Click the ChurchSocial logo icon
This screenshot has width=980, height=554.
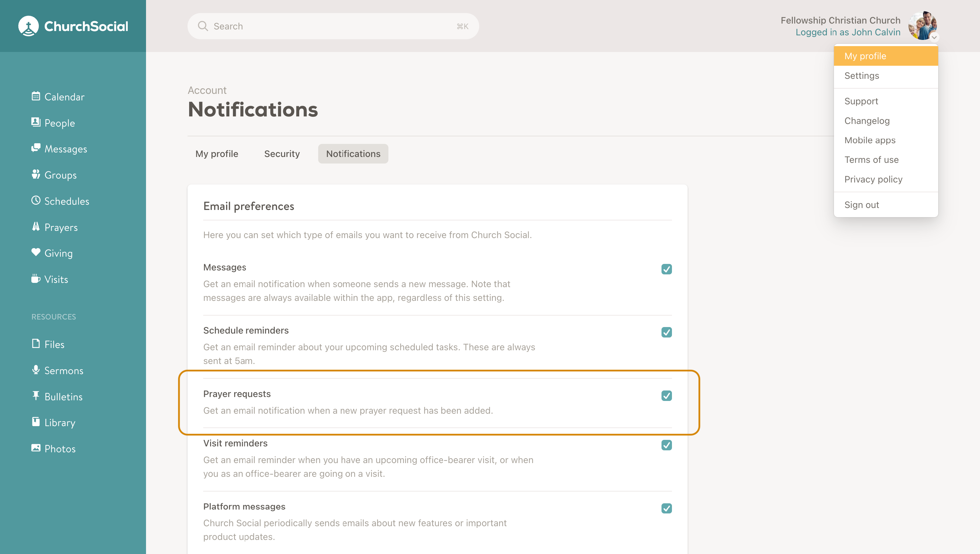pos(28,26)
